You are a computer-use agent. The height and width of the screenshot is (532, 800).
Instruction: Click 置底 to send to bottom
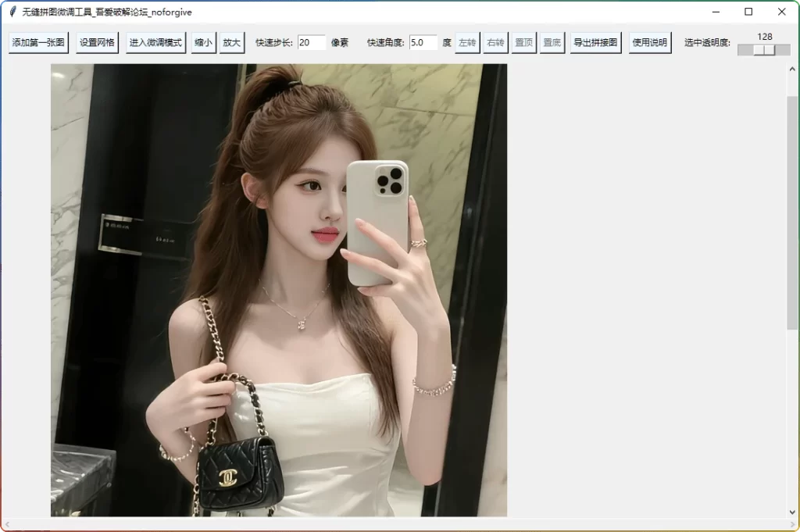[x=552, y=43]
